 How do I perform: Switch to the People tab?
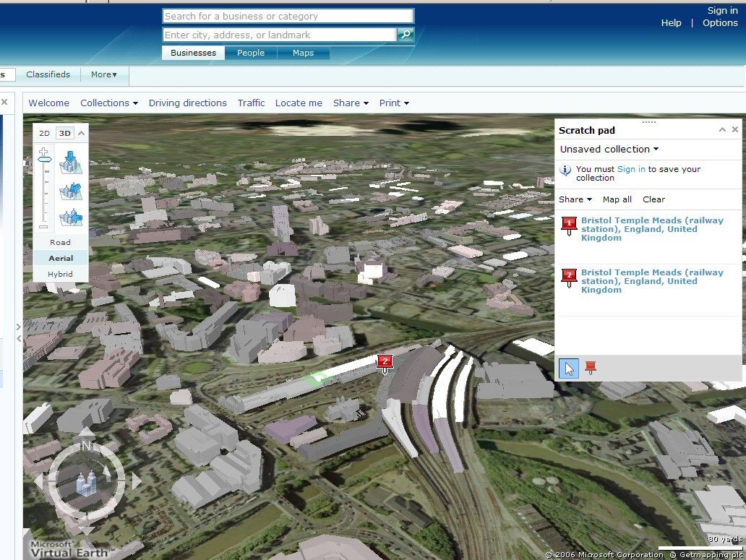coord(250,52)
